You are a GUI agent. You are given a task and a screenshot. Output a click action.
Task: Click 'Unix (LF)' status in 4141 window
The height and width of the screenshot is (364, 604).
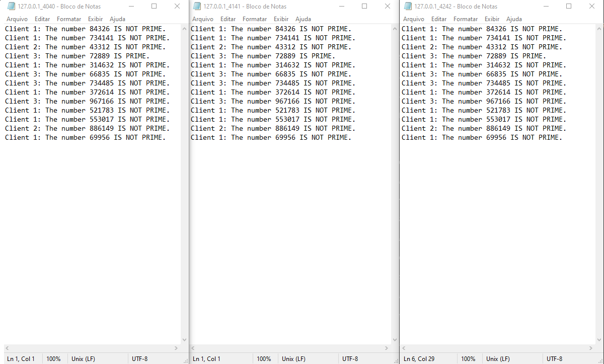pyautogui.click(x=294, y=359)
